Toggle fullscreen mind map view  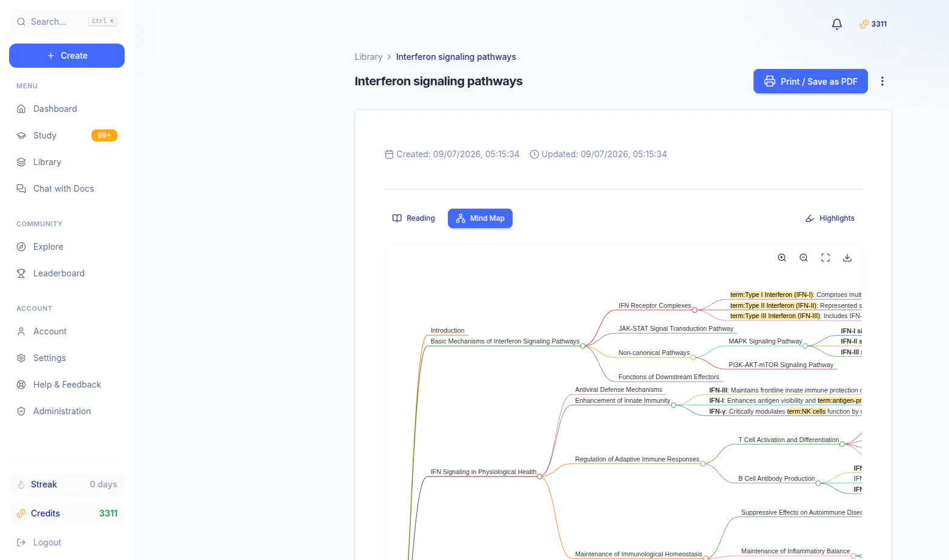click(826, 258)
